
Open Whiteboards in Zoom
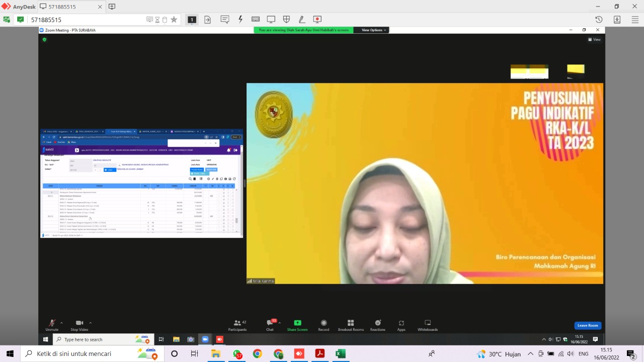pos(428,323)
